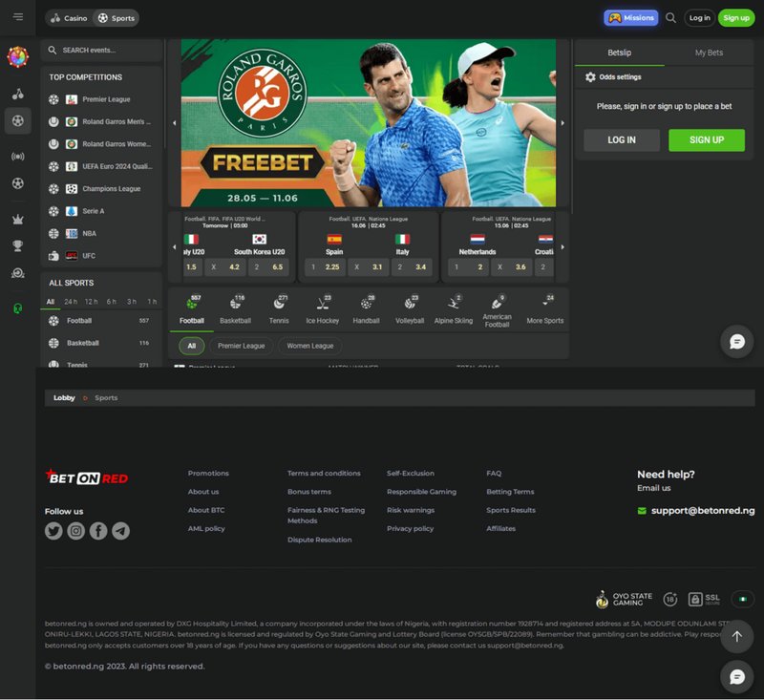Switch to the My Bets tab

pyautogui.click(x=709, y=53)
